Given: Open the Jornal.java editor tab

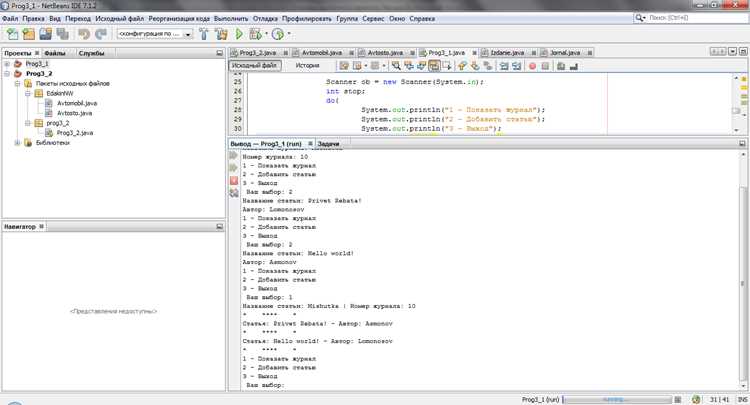Looking at the screenshot, I should click(x=564, y=53).
